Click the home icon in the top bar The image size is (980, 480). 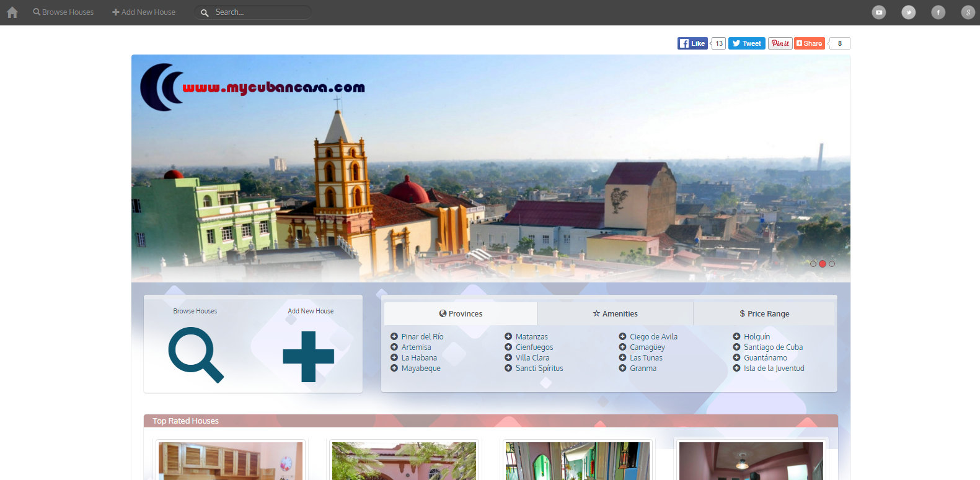coord(12,12)
